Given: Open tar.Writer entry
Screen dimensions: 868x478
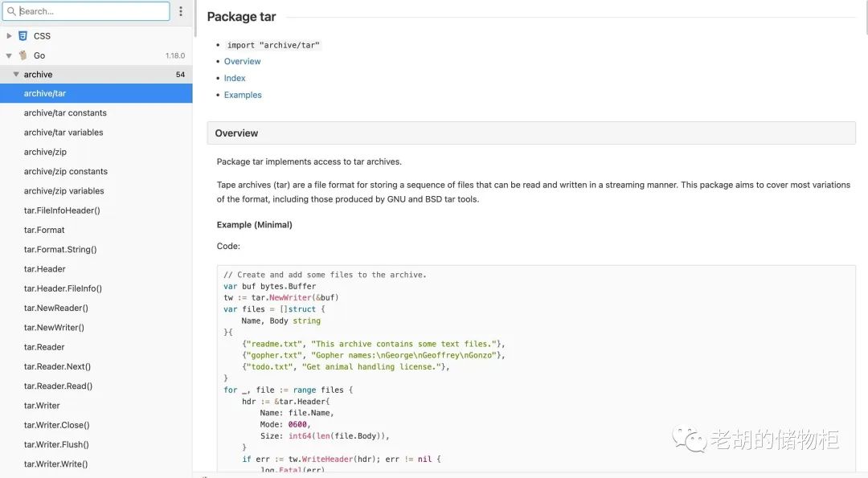Looking at the screenshot, I should [x=96, y=406].
